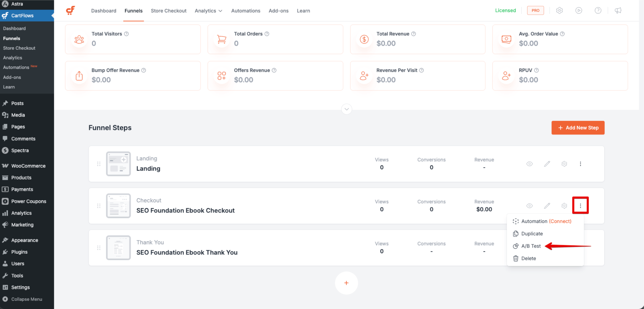Open the announcements megaphone icon top right
Image resolution: width=644 pixels, height=309 pixels.
[618, 10]
